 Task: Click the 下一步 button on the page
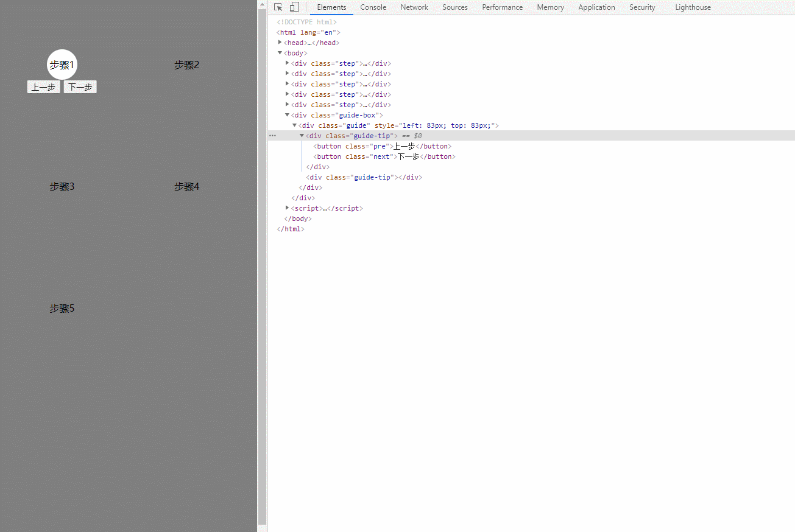tap(80, 87)
